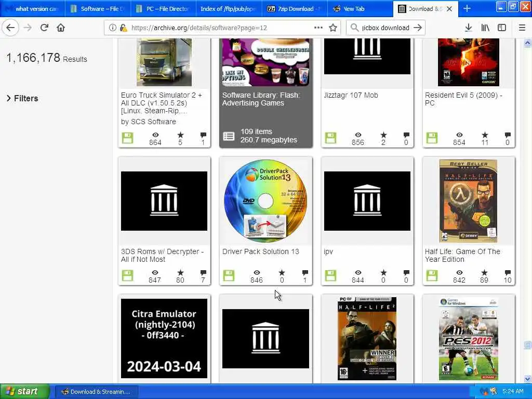
Task: Open 'Driver Pack Solution 13' title link
Action: click(261, 252)
